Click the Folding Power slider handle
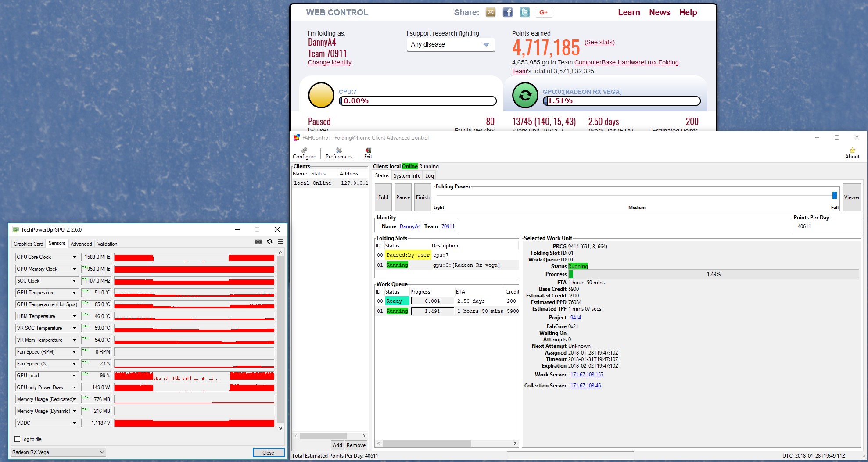The width and height of the screenshot is (868, 462). point(834,195)
